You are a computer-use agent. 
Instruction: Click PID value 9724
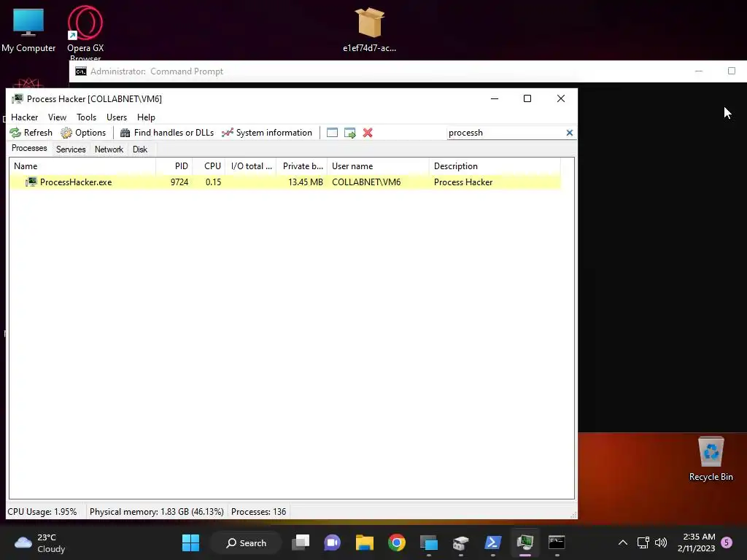(x=179, y=182)
